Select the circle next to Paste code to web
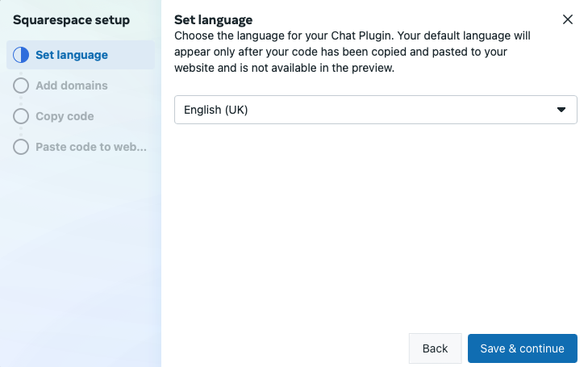The height and width of the screenshot is (367, 588). coord(21,147)
